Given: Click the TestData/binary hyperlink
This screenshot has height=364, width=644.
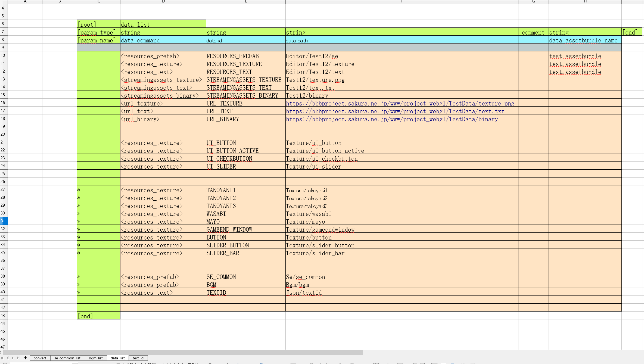Looking at the screenshot, I should [391, 119].
